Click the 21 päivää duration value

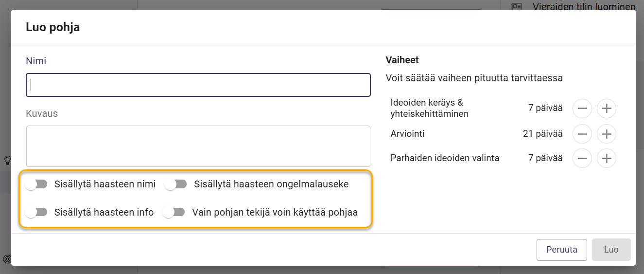tap(543, 133)
